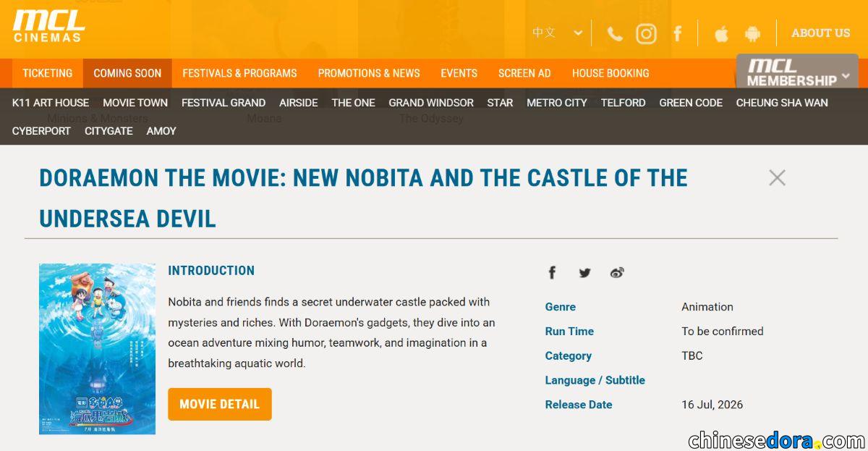The image size is (868, 451).
Task: Open Festivals & Programs menu
Action: pyautogui.click(x=239, y=73)
